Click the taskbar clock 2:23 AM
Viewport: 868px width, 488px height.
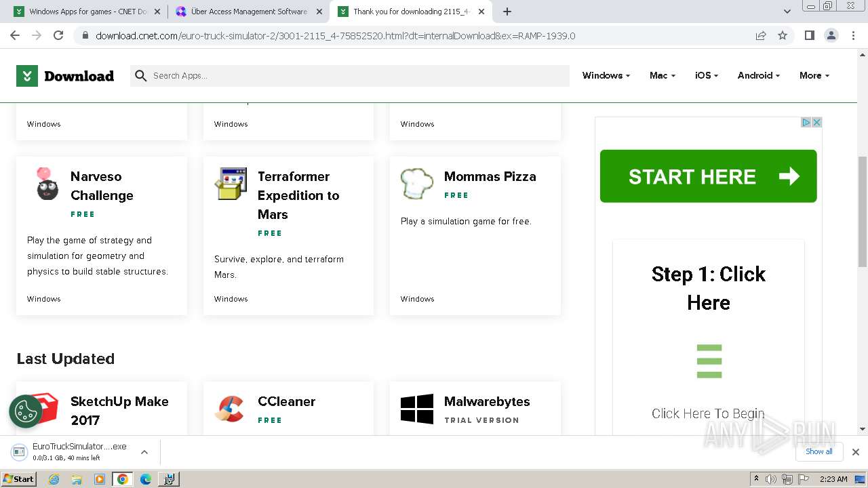click(833, 479)
